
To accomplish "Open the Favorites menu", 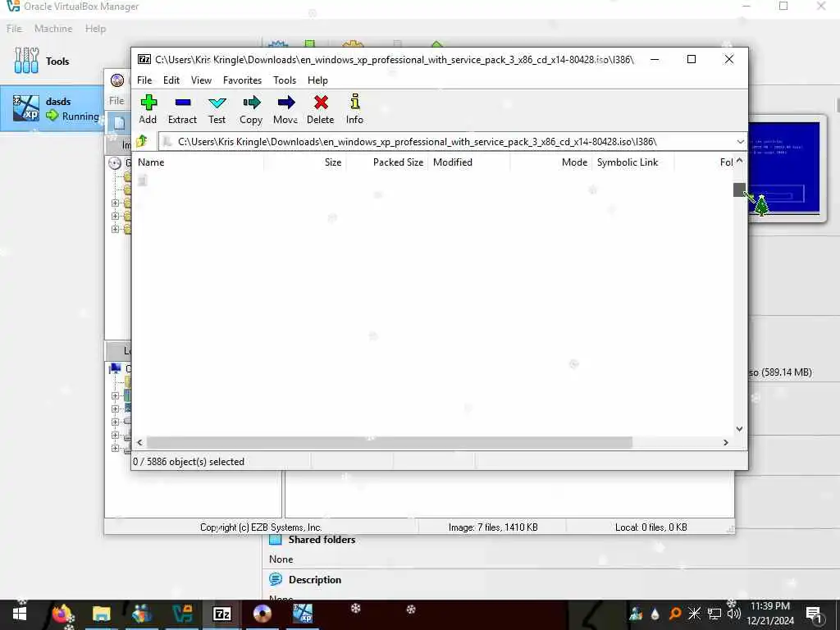I will tap(242, 80).
